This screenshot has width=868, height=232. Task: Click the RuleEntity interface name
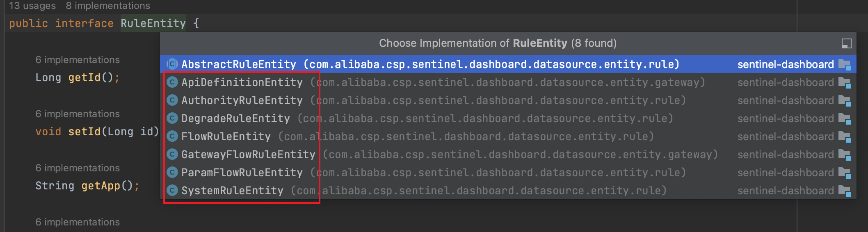coord(153,23)
